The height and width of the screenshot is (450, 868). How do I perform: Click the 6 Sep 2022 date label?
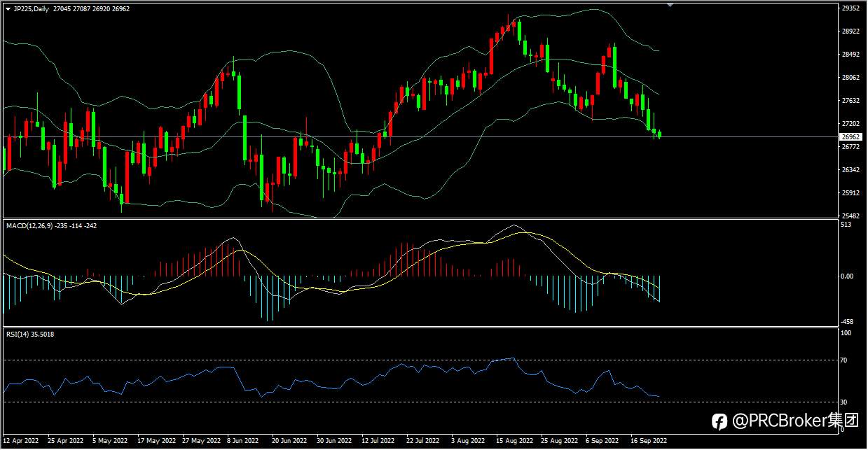coord(602,442)
